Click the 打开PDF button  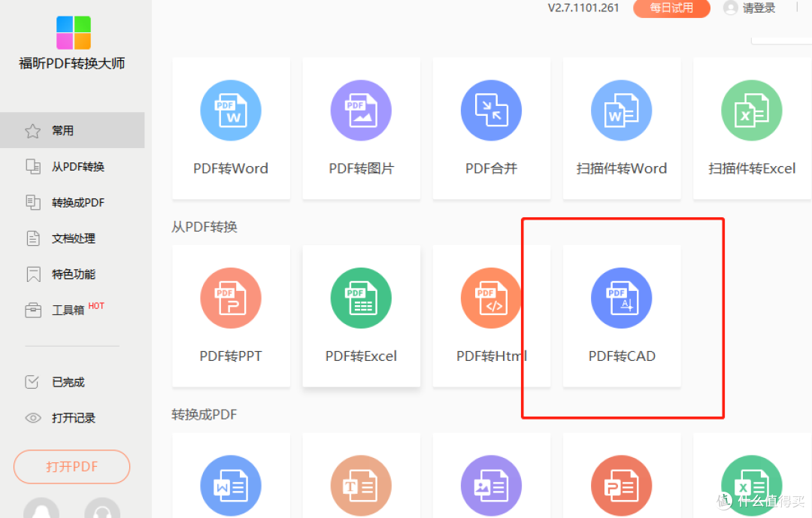click(72, 467)
